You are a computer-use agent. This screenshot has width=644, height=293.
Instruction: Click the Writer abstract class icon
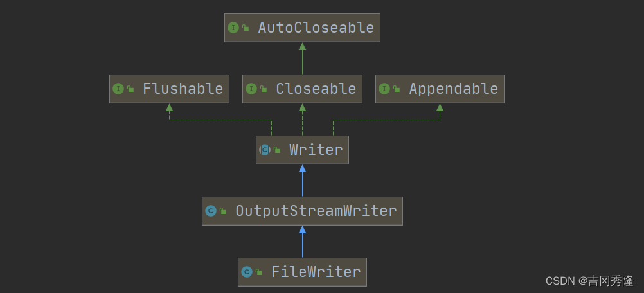tap(265, 150)
